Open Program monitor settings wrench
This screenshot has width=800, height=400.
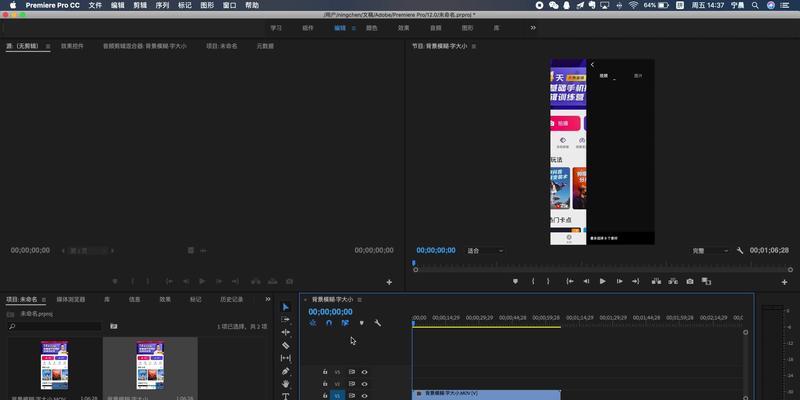click(x=740, y=251)
